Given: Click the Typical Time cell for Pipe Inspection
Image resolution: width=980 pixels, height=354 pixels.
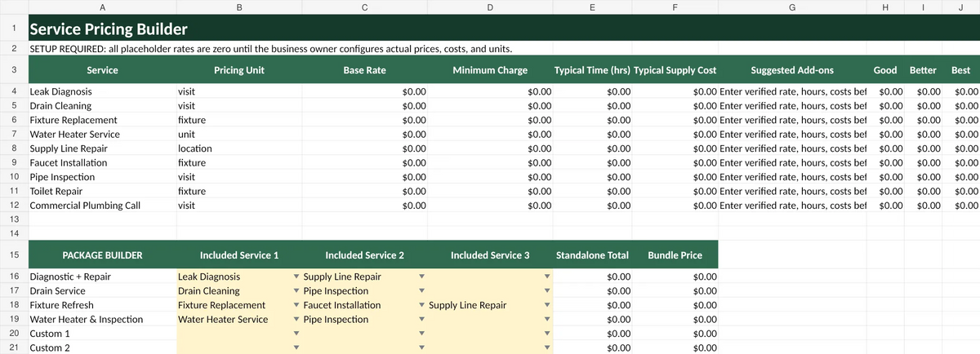Looking at the screenshot, I should click(x=592, y=177).
